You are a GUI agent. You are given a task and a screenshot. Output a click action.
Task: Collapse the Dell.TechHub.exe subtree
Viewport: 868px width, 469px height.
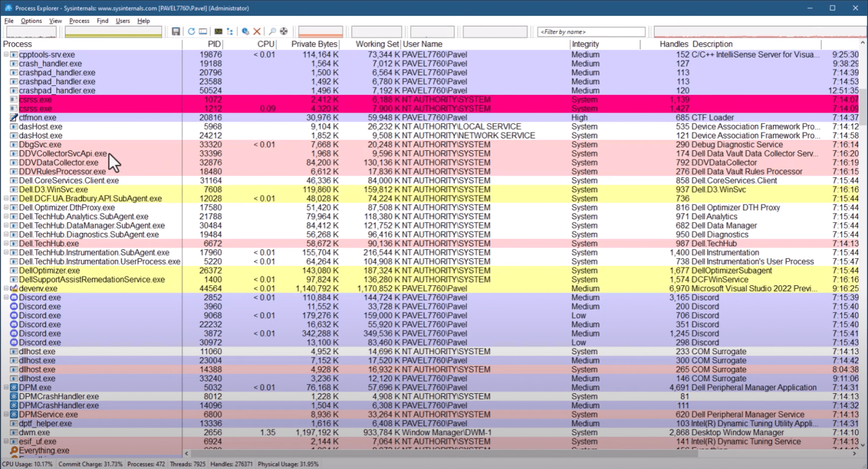click(5, 243)
